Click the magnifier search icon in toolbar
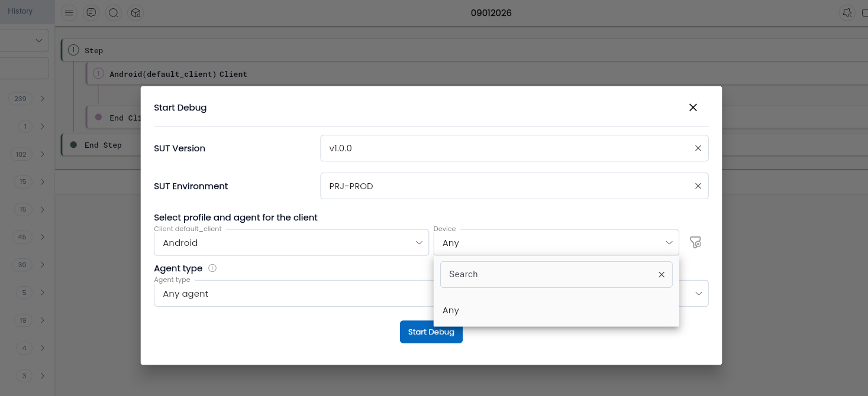 pos(114,13)
